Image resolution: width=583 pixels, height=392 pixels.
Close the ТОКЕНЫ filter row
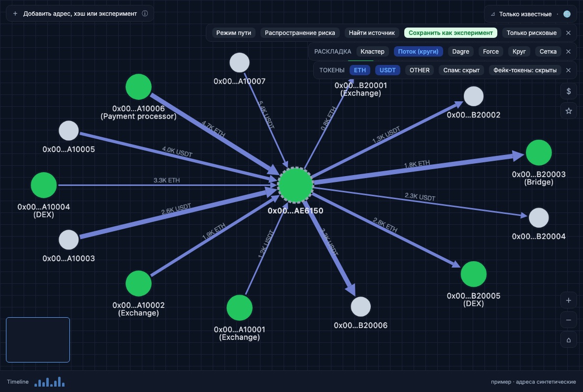[x=568, y=70]
